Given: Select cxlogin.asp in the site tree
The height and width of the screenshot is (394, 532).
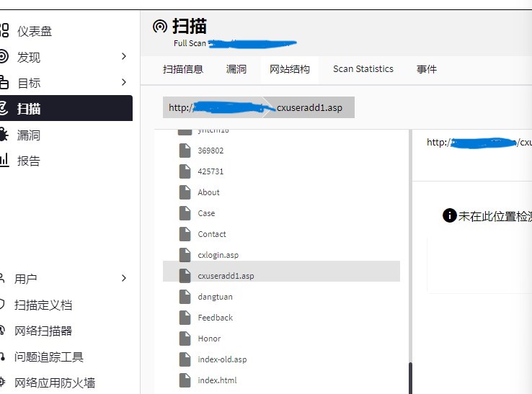Looking at the screenshot, I should click(218, 255).
